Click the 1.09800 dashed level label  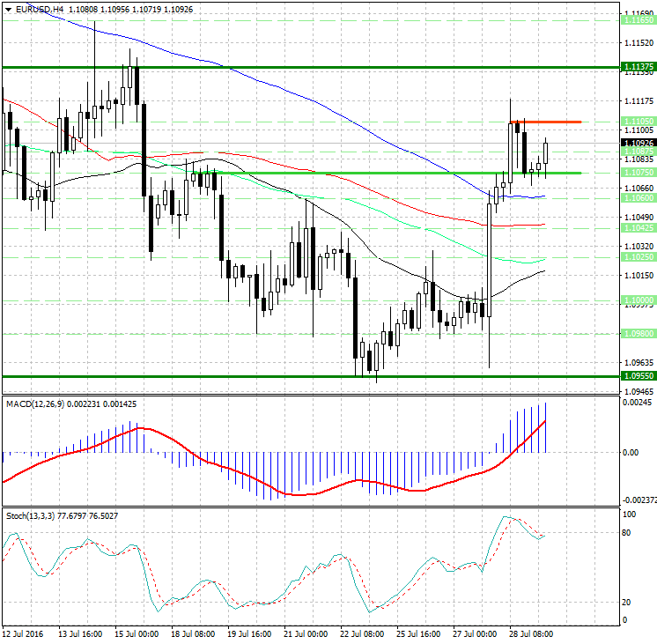point(639,334)
